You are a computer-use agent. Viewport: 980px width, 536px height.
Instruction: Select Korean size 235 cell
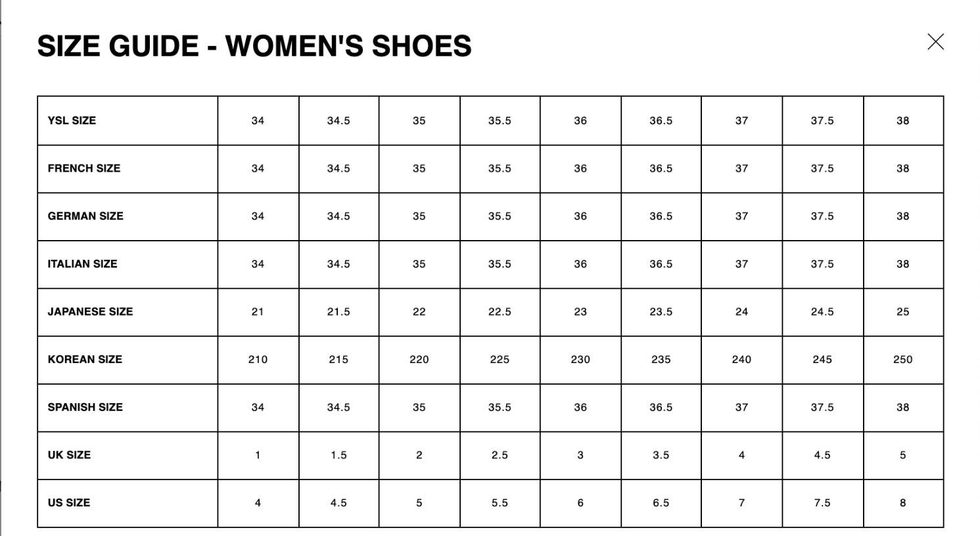point(661,360)
